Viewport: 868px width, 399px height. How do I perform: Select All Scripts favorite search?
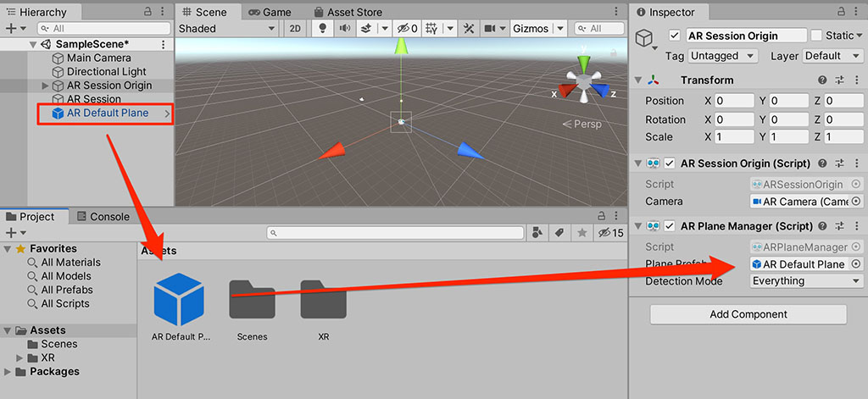[x=65, y=304]
